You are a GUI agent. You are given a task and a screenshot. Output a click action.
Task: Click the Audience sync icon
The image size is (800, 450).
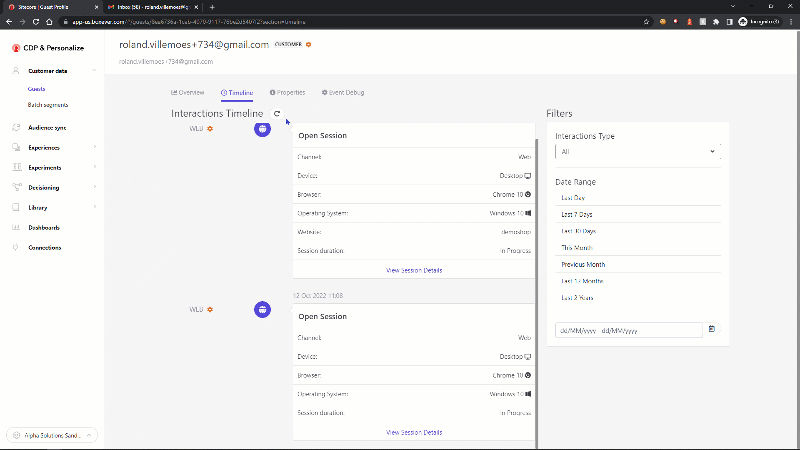[16, 128]
